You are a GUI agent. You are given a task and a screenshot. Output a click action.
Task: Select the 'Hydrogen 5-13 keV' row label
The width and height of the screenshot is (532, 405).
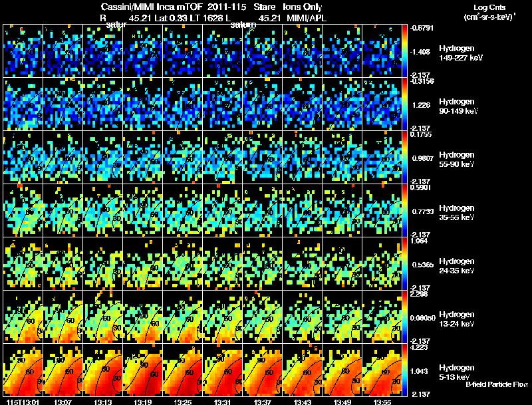pos(457,372)
